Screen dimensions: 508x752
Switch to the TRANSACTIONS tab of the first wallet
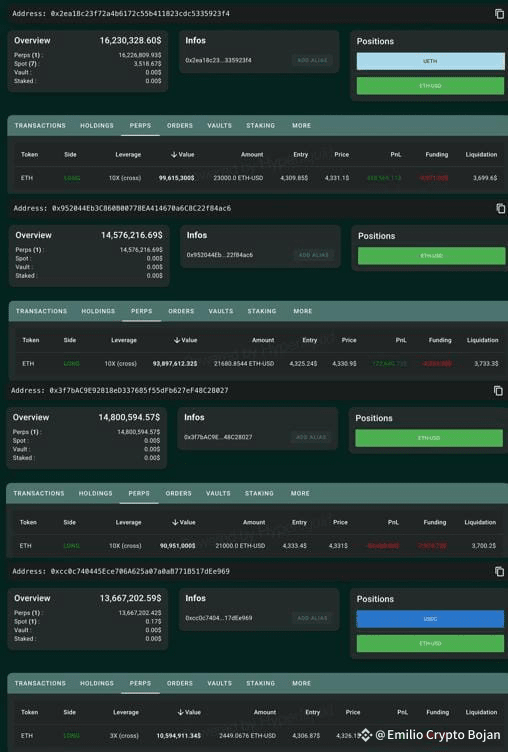tap(40, 126)
